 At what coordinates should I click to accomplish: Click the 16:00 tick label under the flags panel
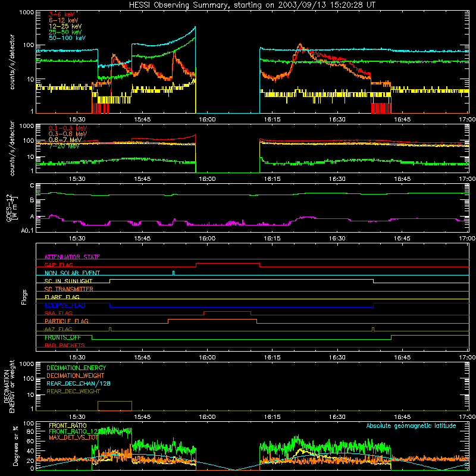click(207, 358)
